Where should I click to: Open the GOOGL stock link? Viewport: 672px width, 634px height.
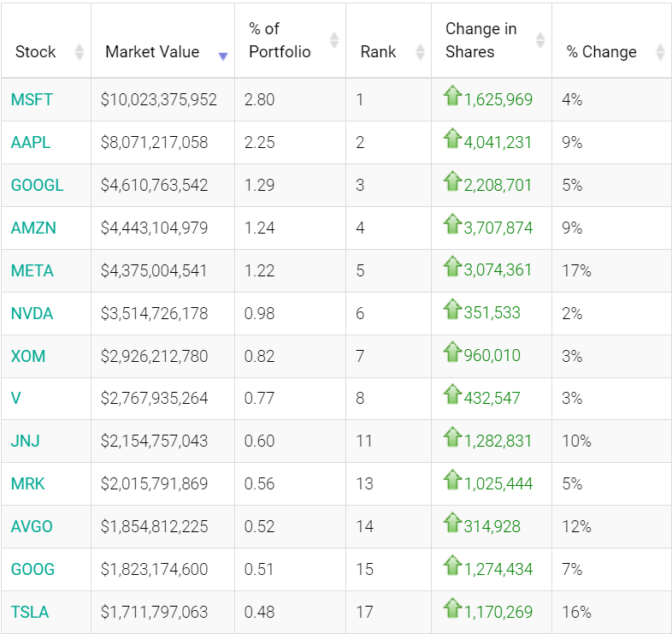pos(37,186)
